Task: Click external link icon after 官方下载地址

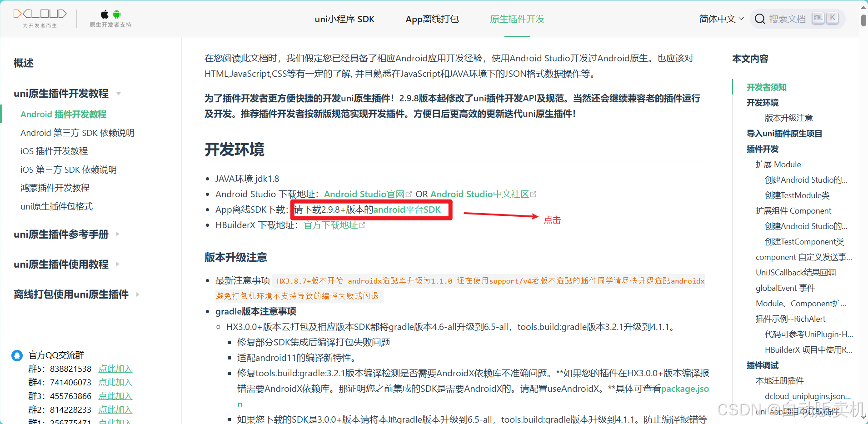Action: tap(362, 225)
